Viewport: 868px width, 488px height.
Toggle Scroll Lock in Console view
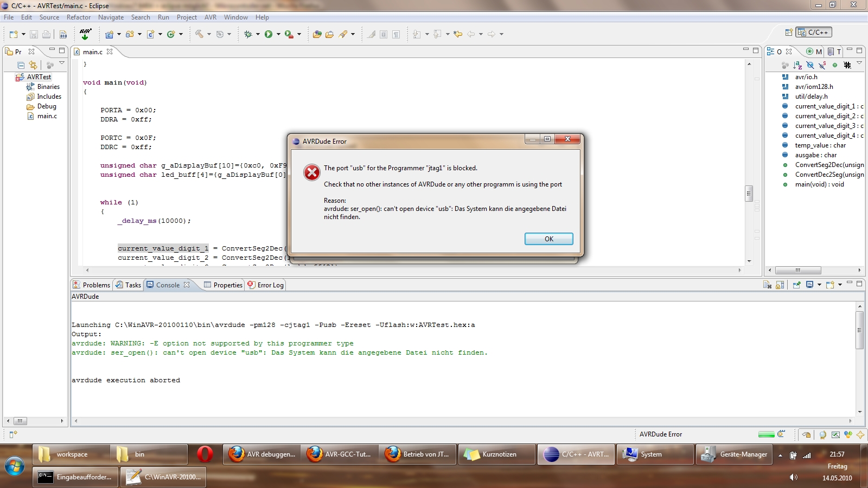(x=780, y=285)
